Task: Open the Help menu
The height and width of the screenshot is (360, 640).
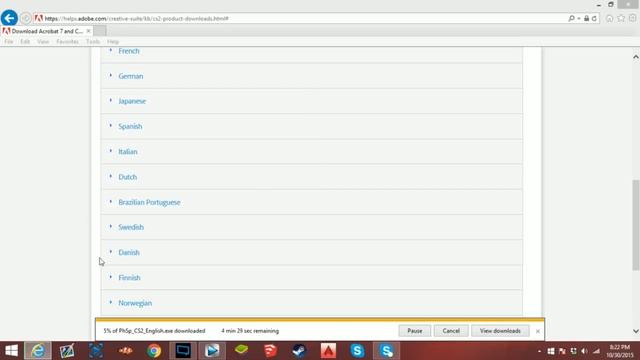Action: tap(113, 42)
